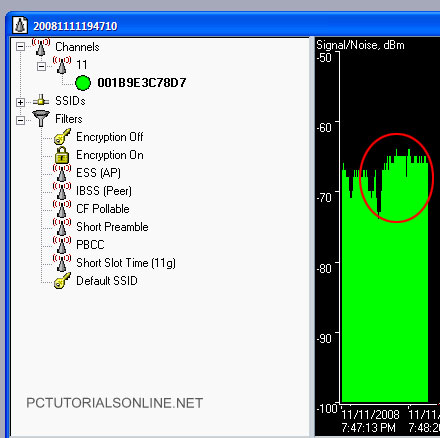Click the ESS (AP) antenna icon

62,173
